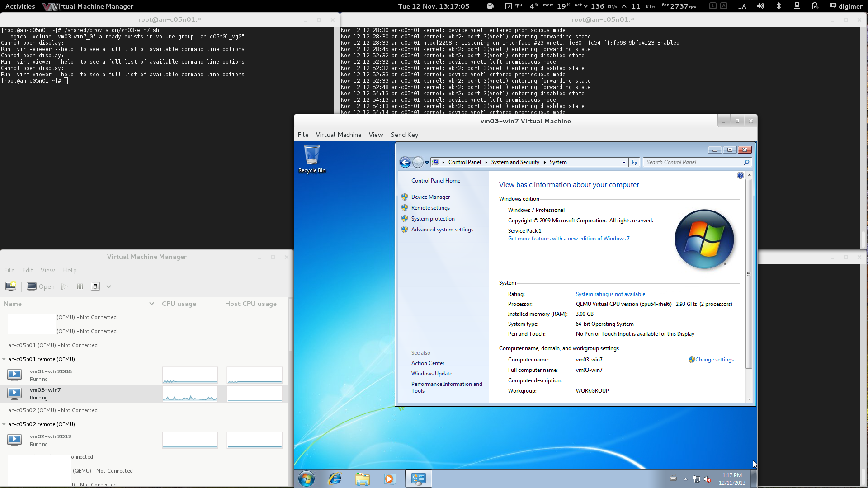868x488 pixels.
Task: Open the recent pages dropdown arrow
Action: click(427, 163)
